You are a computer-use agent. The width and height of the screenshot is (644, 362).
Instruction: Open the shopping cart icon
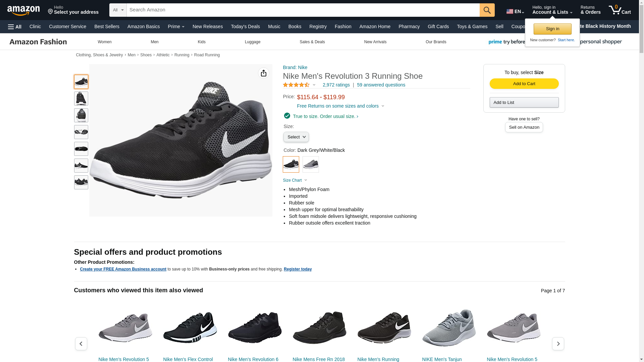tap(620, 10)
